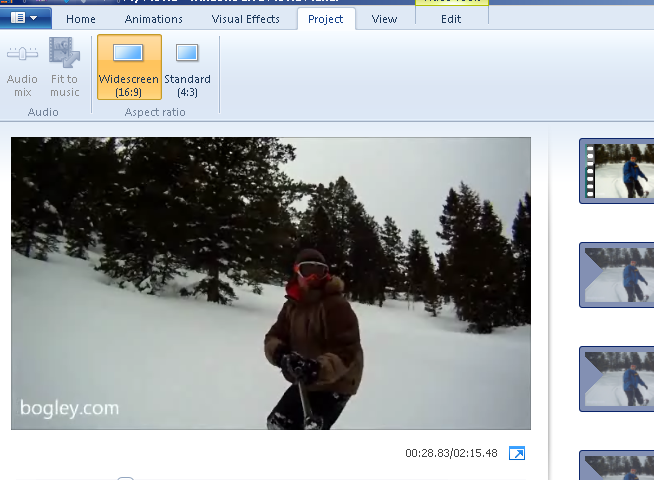Select Standard (4:3) aspect ratio
This screenshot has height=480, width=654.
(187, 67)
